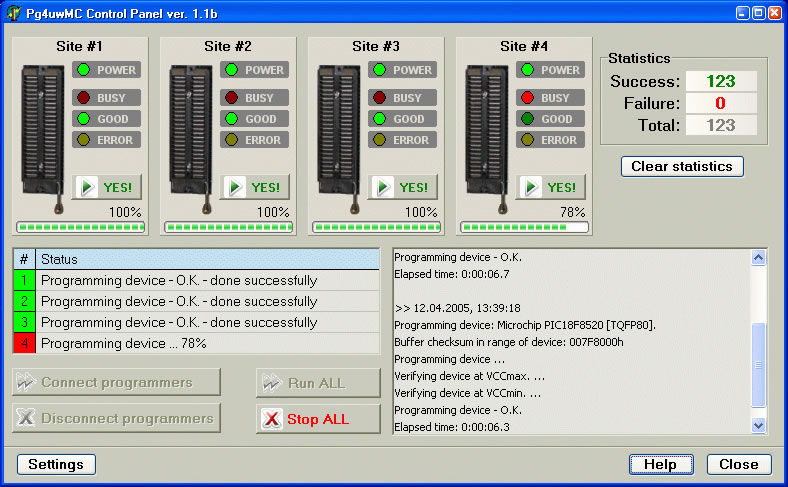Click the green number 1 cell
The image size is (788, 487).
[24, 280]
